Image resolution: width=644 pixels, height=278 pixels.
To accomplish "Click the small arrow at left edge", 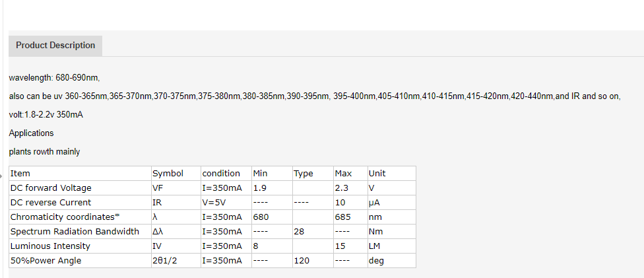I will 1,176.
